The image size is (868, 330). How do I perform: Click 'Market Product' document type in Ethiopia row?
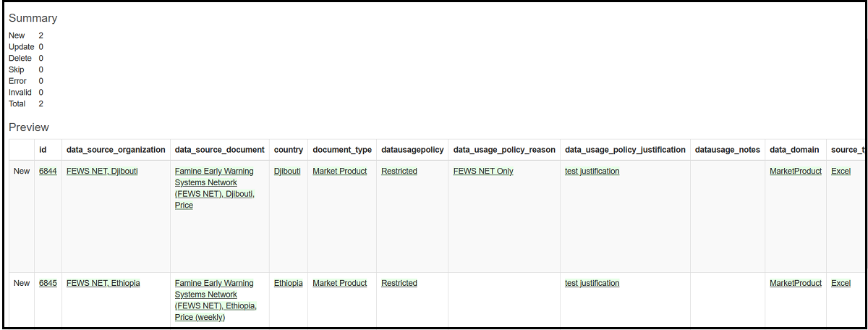tap(339, 284)
